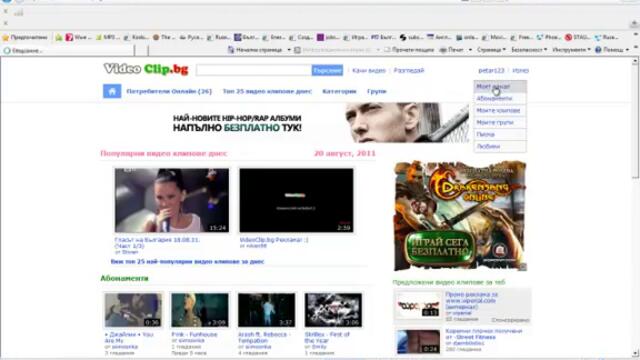
Task: Click the blue home icon on navigation bar
Action: 112,91
